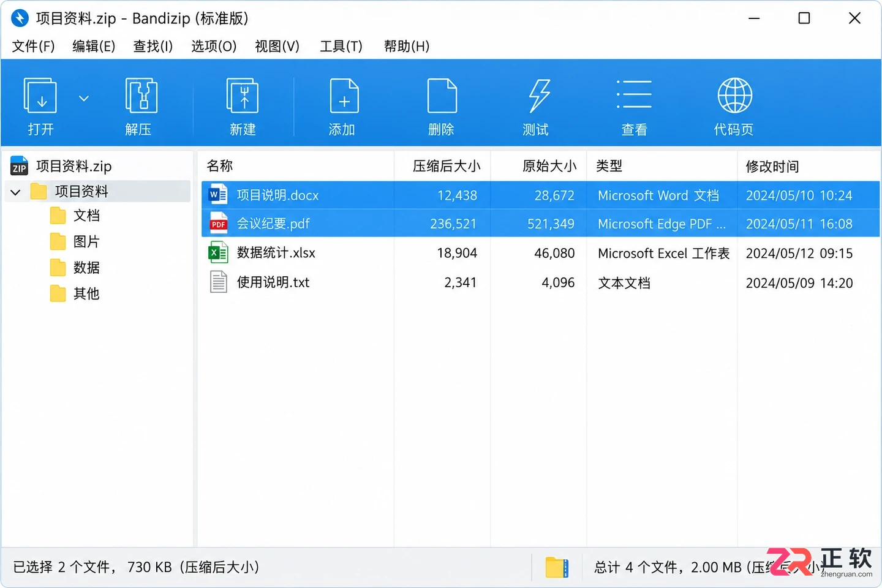This screenshot has height=588, width=882.
Task: Open the 帮助(H) menu
Action: (407, 47)
